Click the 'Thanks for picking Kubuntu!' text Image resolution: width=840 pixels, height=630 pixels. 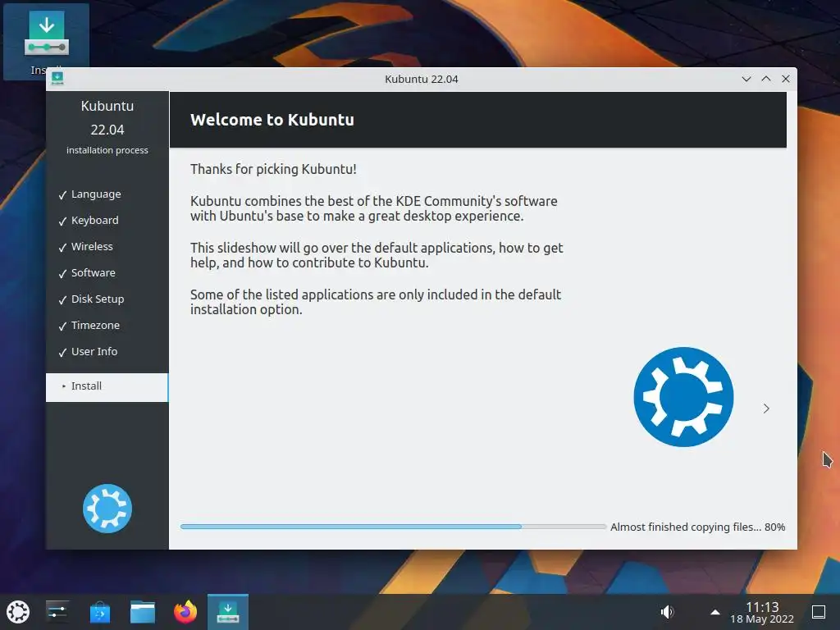pyautogui.click(x=273, y=169)
